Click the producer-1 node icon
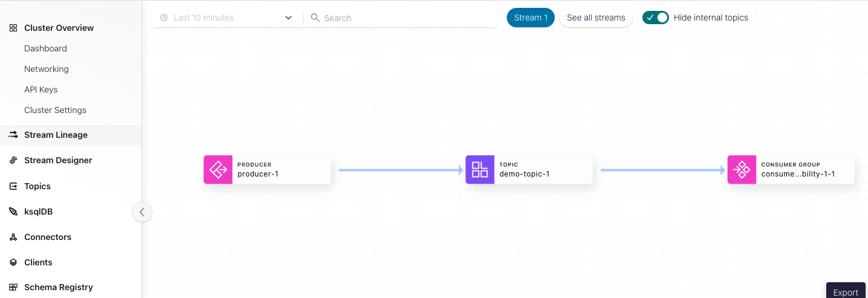The image size is (868, 298). coord(218,170)
